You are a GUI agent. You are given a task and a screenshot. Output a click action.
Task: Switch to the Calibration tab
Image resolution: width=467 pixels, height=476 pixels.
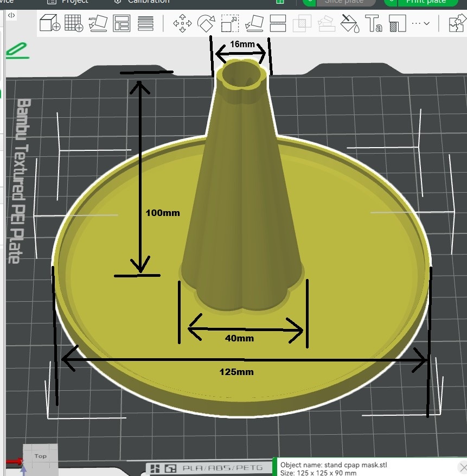pos(142,2)
